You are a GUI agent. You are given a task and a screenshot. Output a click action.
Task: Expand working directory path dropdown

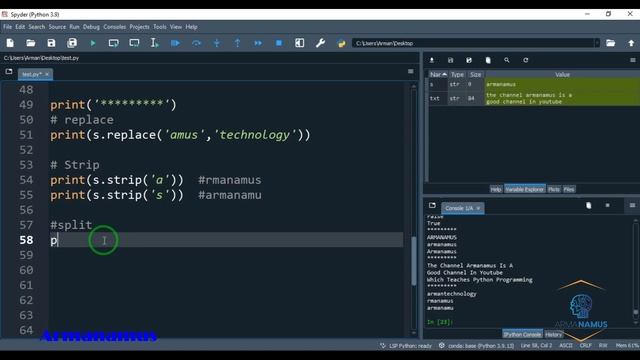[597, 43]
